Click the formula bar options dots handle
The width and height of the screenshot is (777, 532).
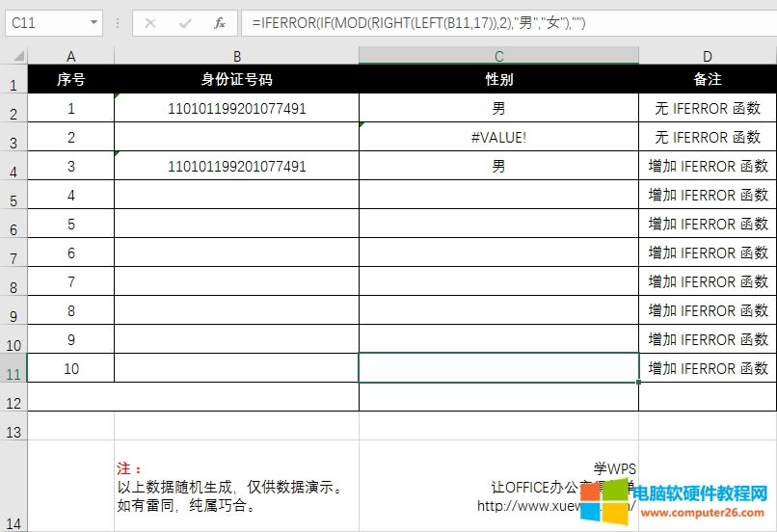click(x=118, y=23)
